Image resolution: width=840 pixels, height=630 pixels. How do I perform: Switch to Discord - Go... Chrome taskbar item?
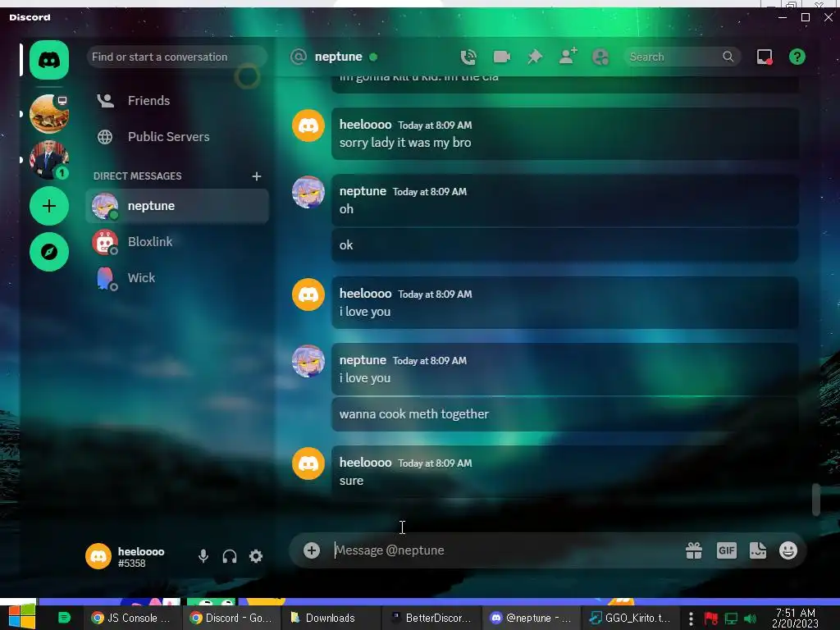231,618
